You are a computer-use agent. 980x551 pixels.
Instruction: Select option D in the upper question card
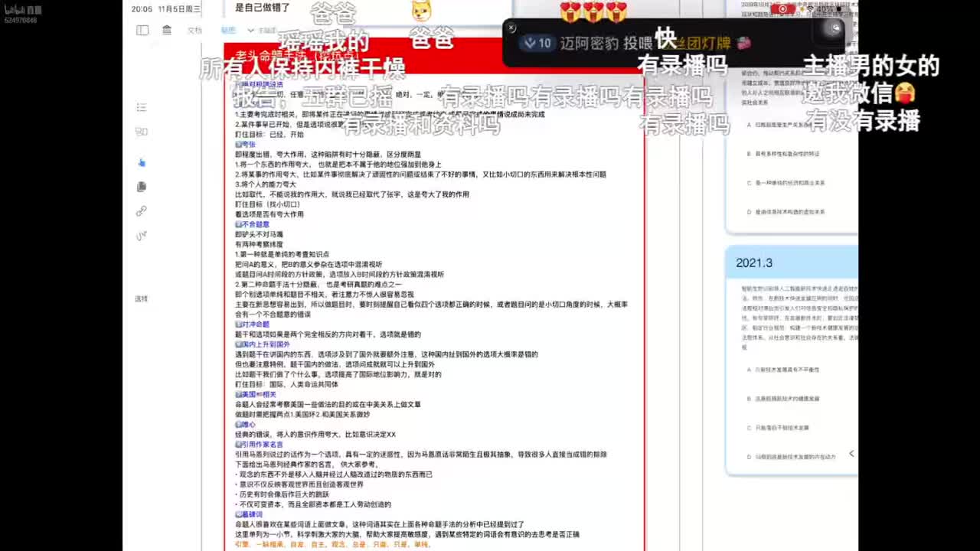pyautogui.click(x=785, y=212)
